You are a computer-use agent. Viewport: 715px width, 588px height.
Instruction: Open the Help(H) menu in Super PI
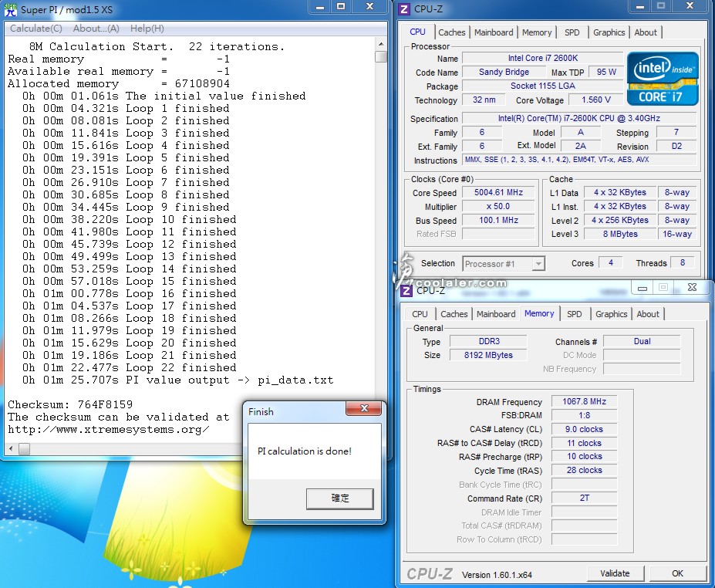(x=147, y=29)
